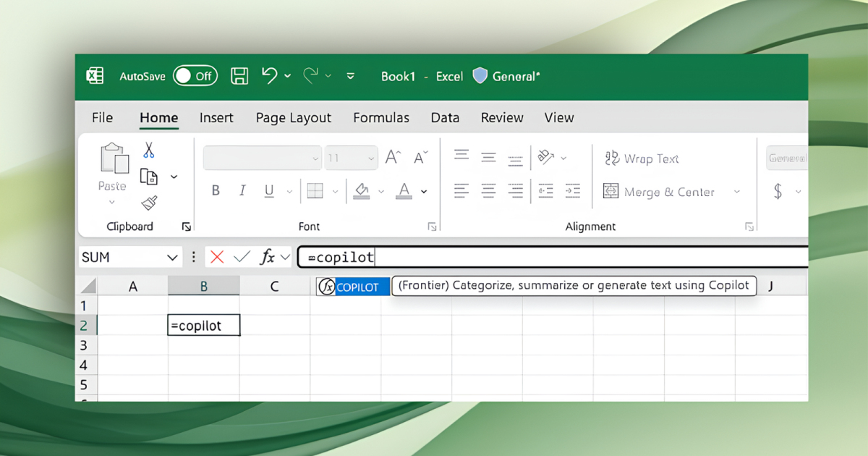
Task: Click inside the formula bar text
Action: click(550, 257)
